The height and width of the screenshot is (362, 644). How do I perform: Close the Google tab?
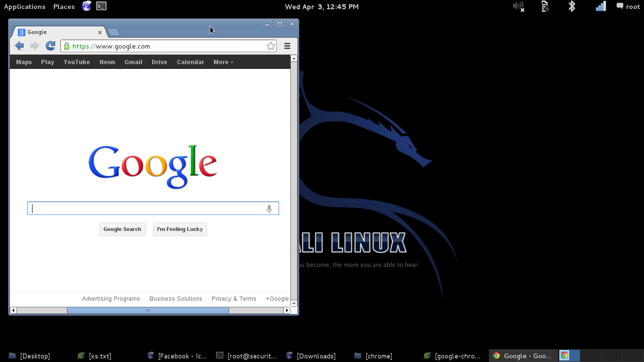pos(100,33)
